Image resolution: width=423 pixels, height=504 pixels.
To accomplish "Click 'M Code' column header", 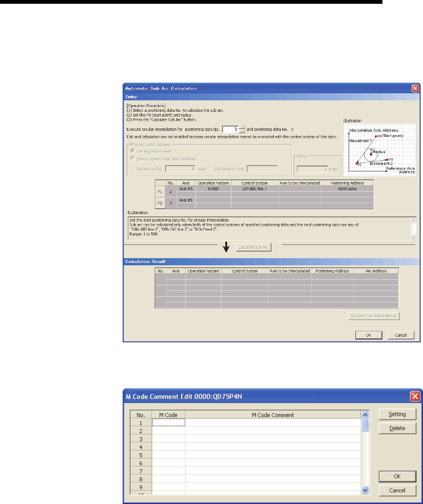I will (168, 415).
